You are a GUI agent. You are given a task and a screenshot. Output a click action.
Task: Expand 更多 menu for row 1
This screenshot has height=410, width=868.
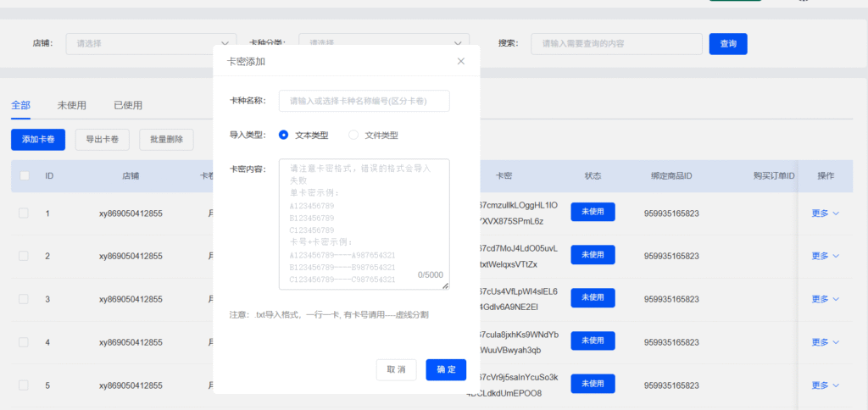pos(826,213)
